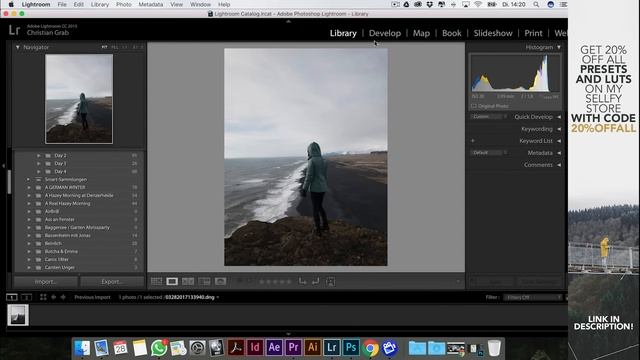This screenshot has height=360, width=640.
Task: Open Illustrator from the Dock
Action: coord(312,348)
